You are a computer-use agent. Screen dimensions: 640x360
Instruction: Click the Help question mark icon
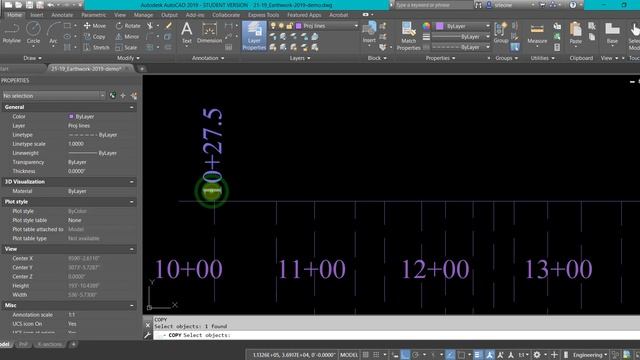(573, 5)
